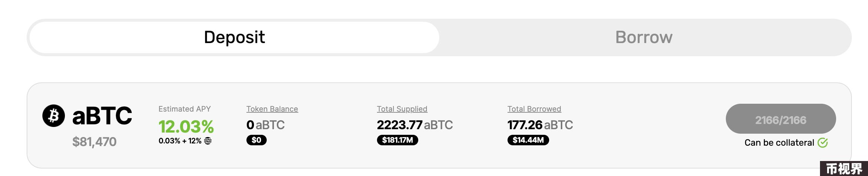The width and height of the screenshot is (868, 176).
Task: Click the $14.44M borrowed value badge
Action: pos(528,140)
